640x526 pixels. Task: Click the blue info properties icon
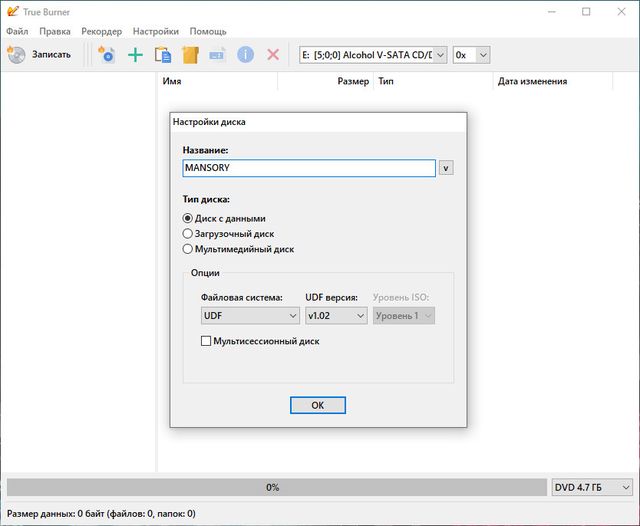pyautogui.click(x=245, y=55)
